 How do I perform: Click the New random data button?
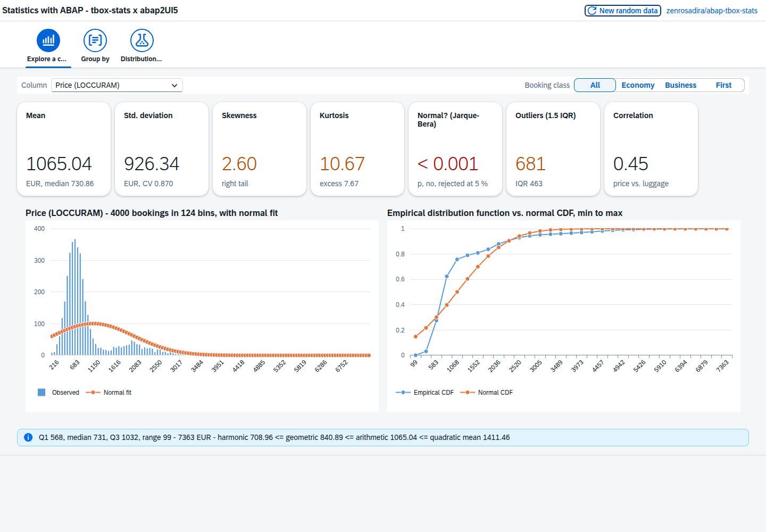click(623, 11)
